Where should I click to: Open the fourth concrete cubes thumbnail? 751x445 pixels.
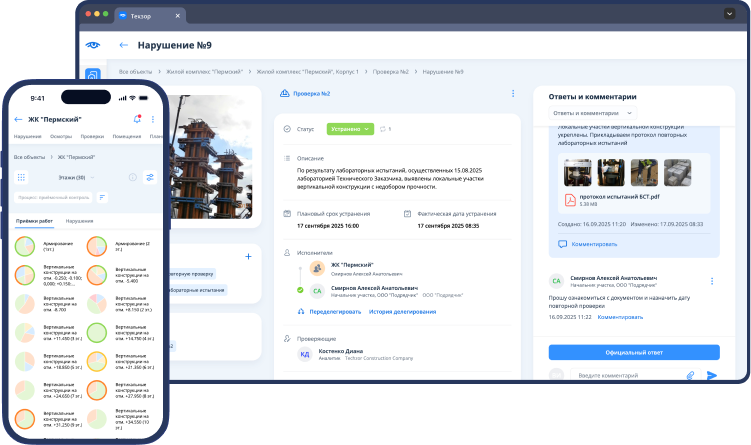point(677,172)
